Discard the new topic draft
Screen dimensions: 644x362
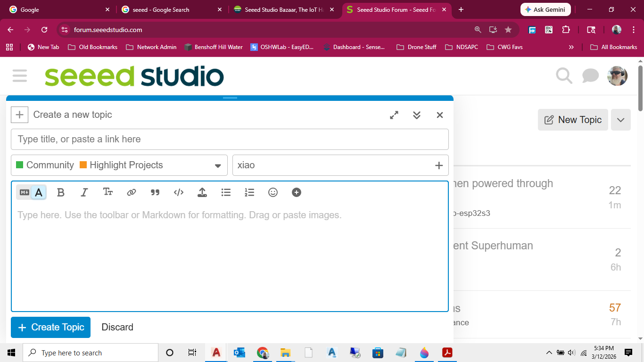click(x=117, y=327)
